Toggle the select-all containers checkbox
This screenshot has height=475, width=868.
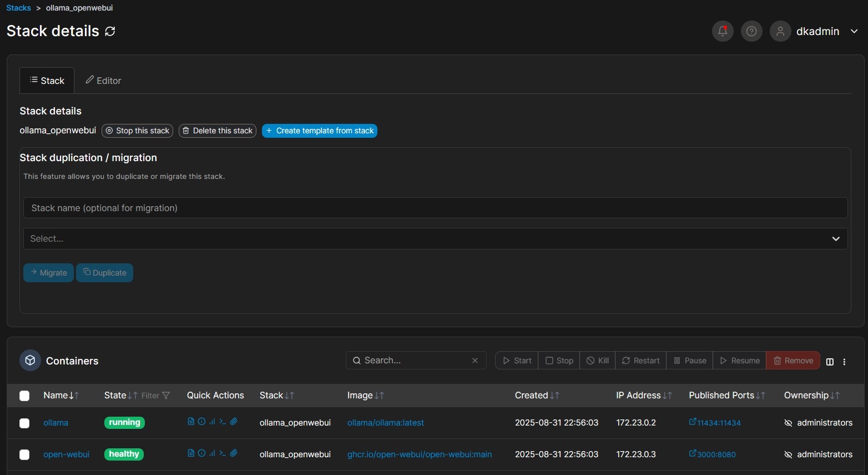(24, 396)
